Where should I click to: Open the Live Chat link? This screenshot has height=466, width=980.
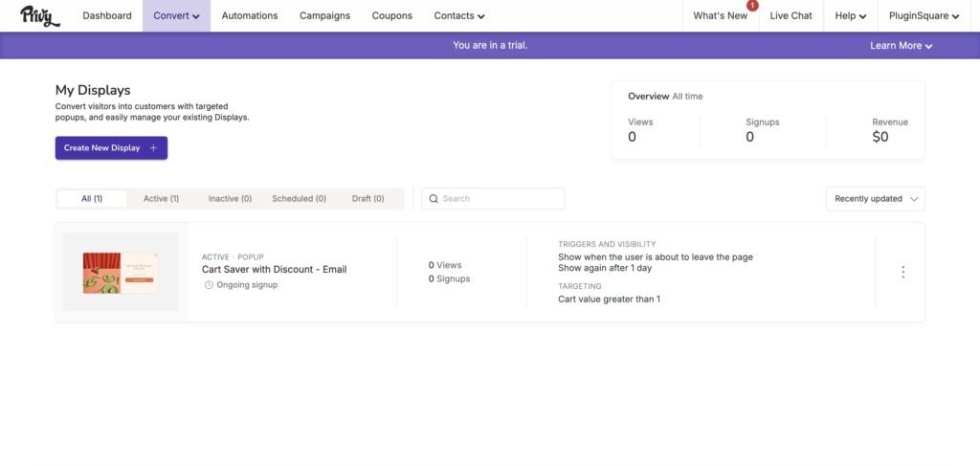click(791, 16)
